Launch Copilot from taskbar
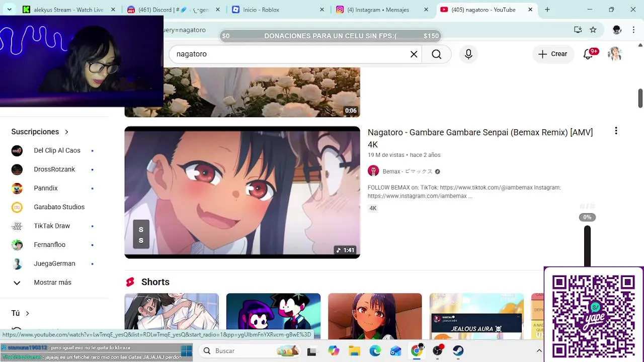This screenshot has width=644, height=362. (334, 351)
